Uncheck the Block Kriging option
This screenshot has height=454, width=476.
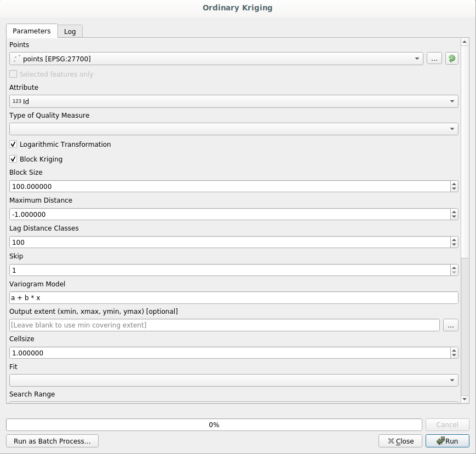coord(14,159)
